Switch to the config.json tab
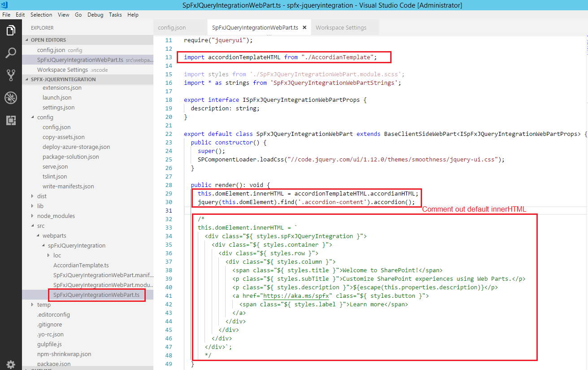 tap(172, 28)
